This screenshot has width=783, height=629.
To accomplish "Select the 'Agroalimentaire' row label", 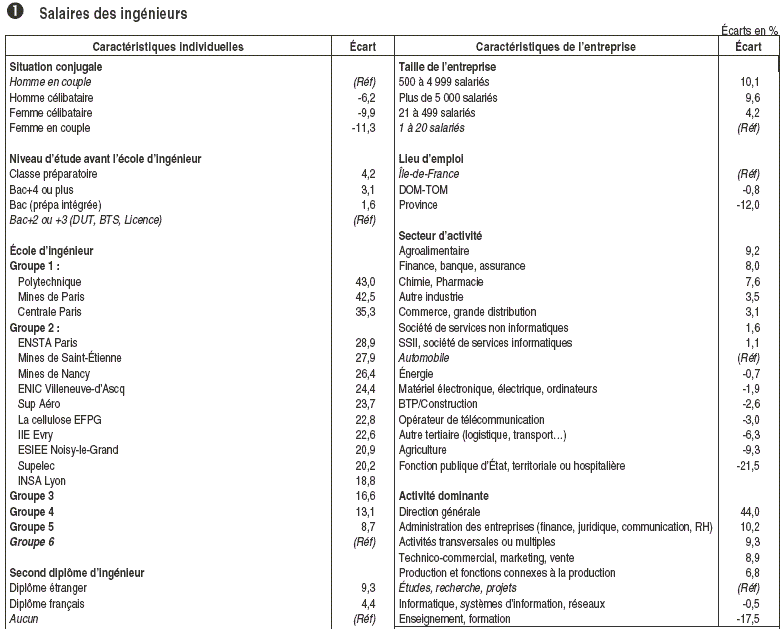I will 433,251.
